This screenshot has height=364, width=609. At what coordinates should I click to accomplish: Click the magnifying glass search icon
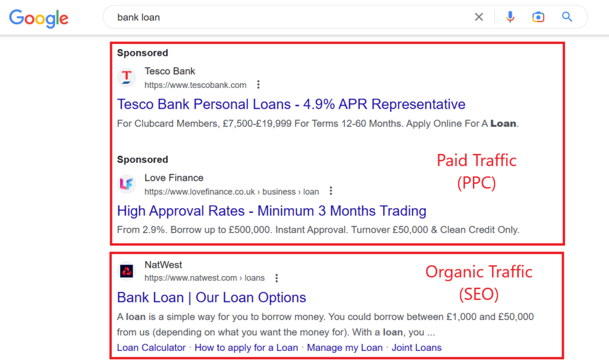click(567, 17)
